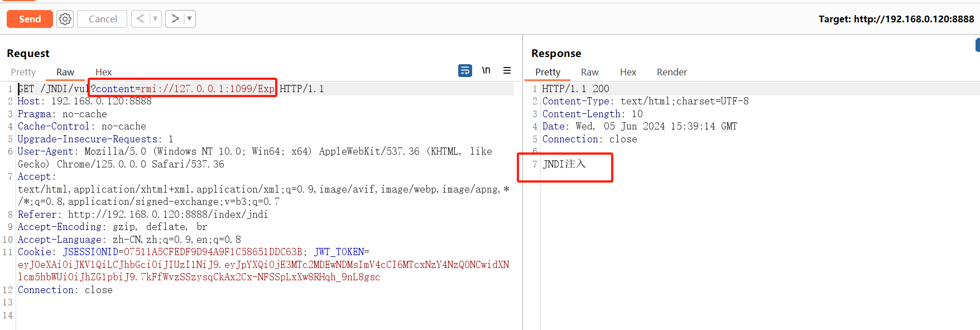
Task: Toggle showing non-printable characters (\n)
Action: click(486, 70)
